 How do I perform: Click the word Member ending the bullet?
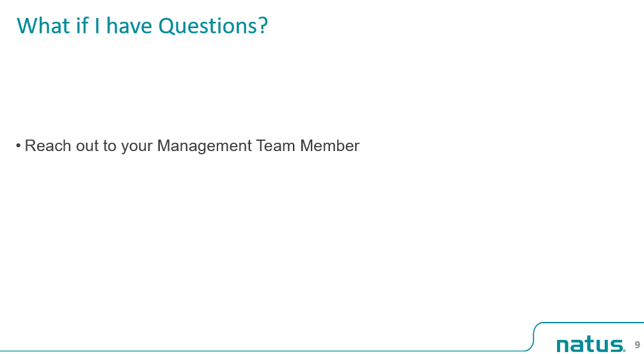(x=330, y=145)
